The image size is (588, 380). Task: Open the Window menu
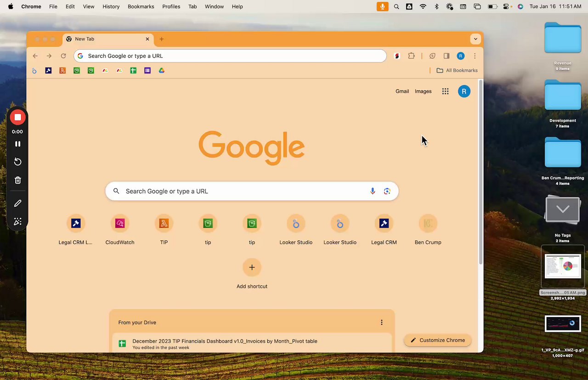click(x=214, y=6)
